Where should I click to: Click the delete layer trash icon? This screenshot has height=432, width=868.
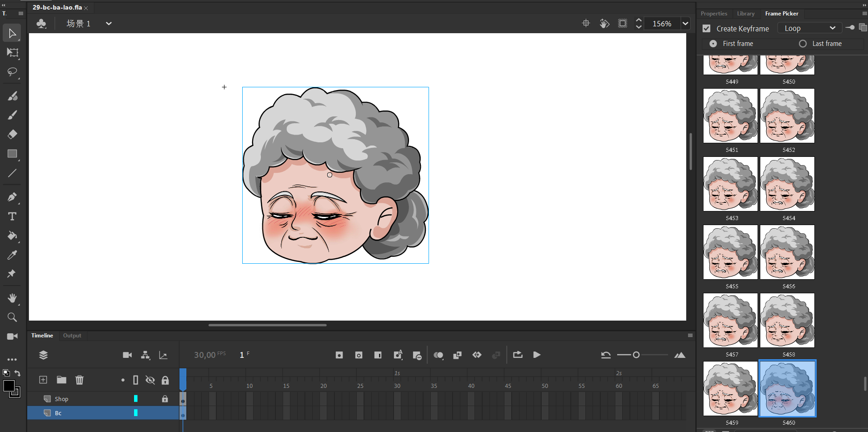pos(80,380)
